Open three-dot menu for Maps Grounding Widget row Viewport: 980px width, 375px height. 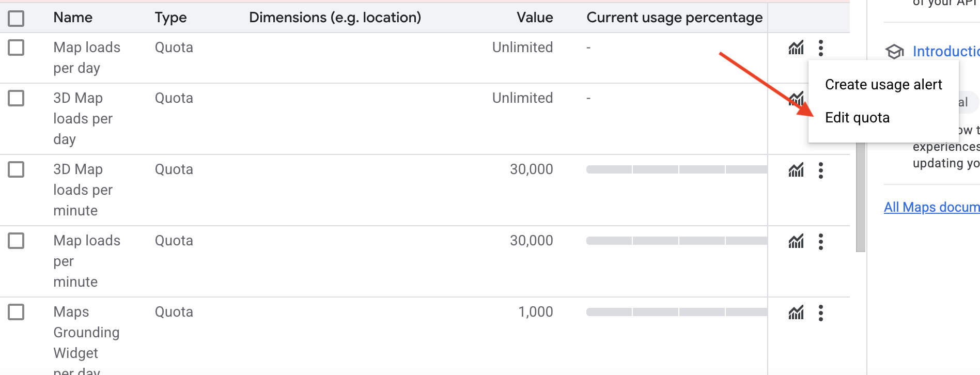(821, 312)
